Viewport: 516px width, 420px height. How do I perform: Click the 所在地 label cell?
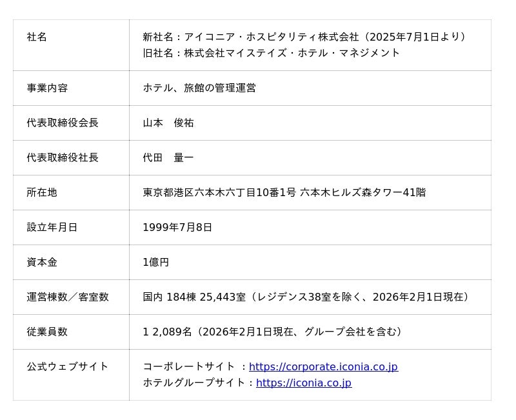coord(42,193)
